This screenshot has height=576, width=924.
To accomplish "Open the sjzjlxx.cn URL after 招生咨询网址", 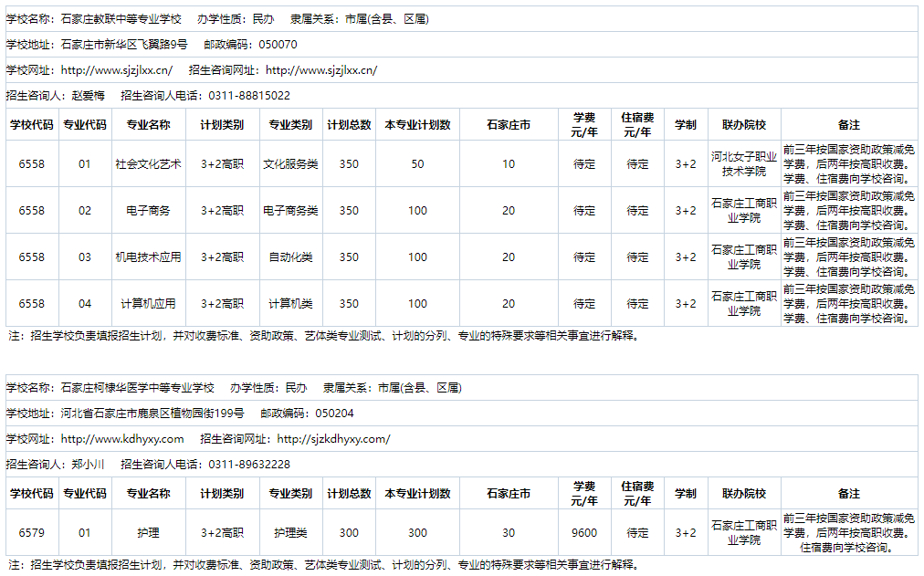I will point(320,70).
